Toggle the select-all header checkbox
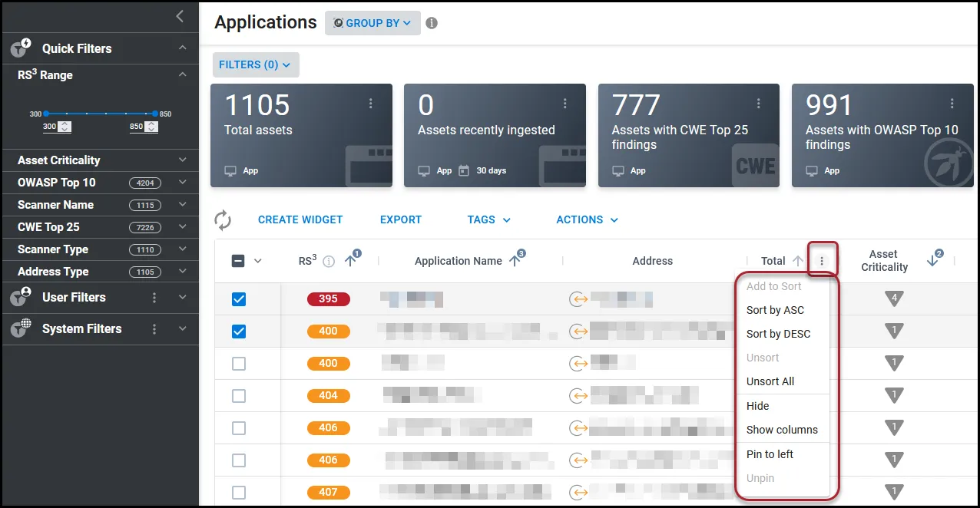Screen dimensions: 980x508 (x=238, y=261)
